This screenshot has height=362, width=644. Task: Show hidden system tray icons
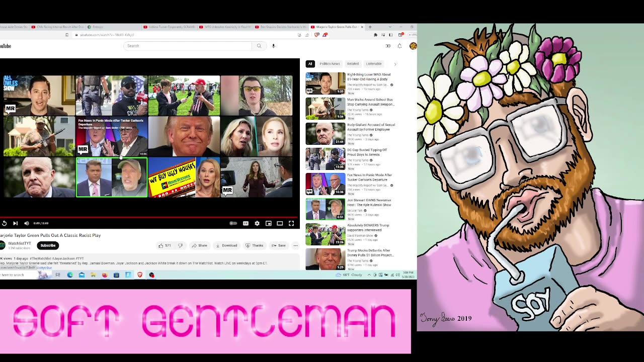[x=369, y=275]
